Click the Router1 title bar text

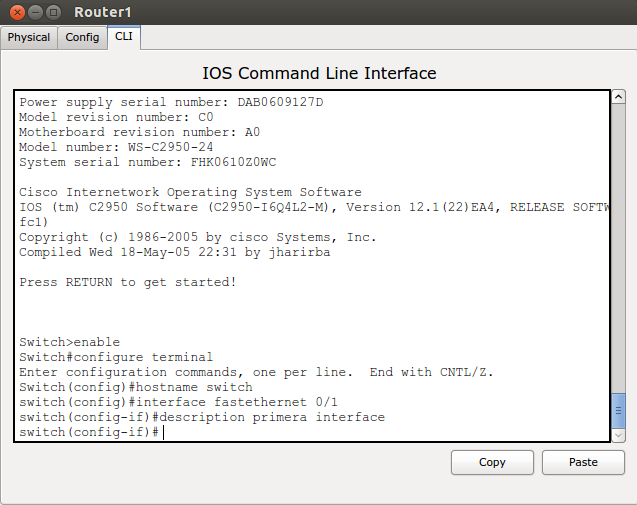pos(103,12)
